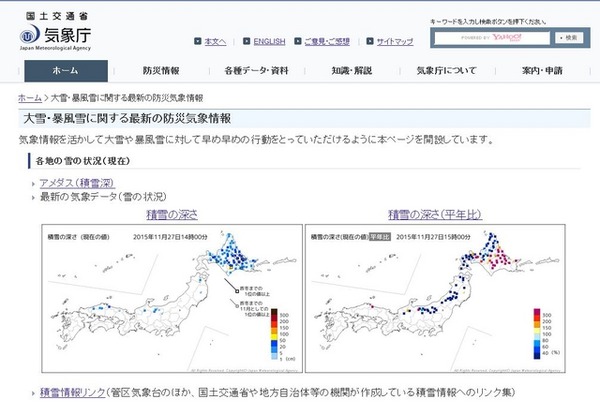The width and height of the screenshot is (600, 414).
Task: Open the 知識・解説 menu tab
Action: click(352, 71)
